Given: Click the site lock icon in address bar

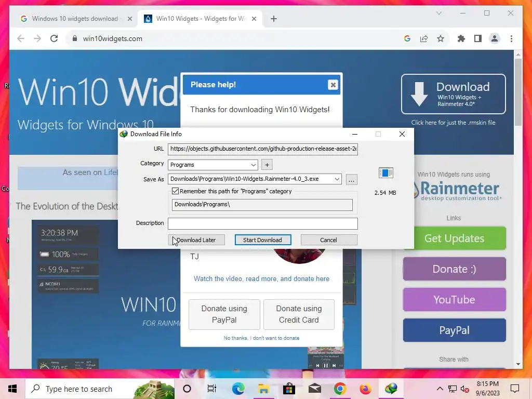Looking at the screenshot, I should pos(75,38).
